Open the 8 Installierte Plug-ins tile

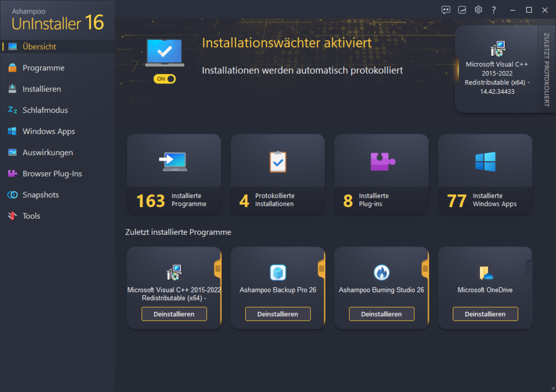pos(381,174)
